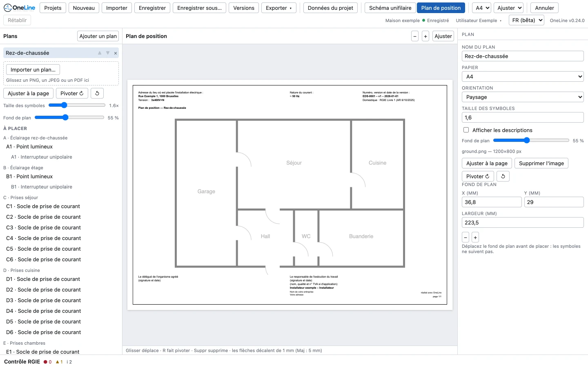
Task: Click the Y (mm) input field
Action: 554,202
